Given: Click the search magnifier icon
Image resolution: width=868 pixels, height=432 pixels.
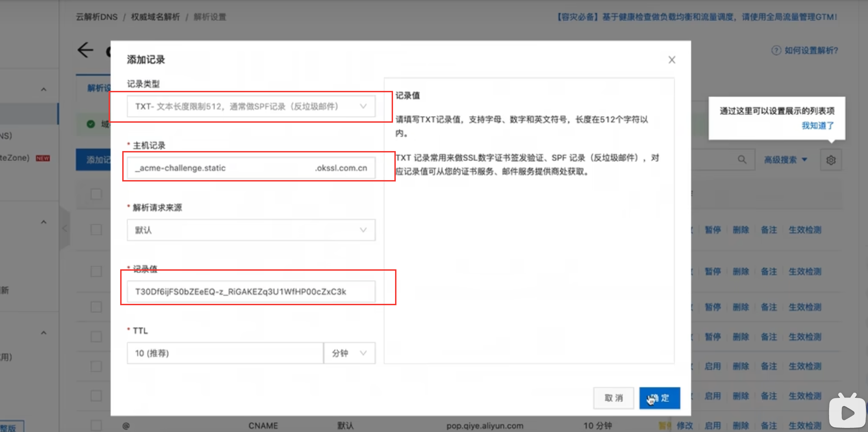Looking at the screenshot, I should 742,159.
